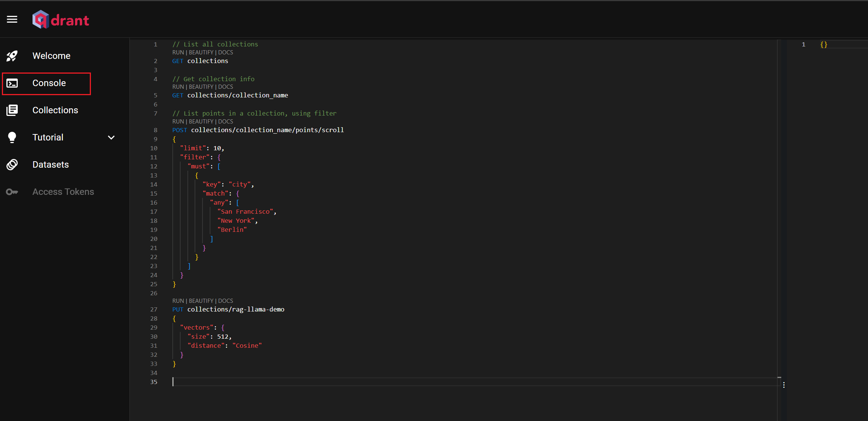Beautify the GET collections request
This screenshot has width=868, height=421.
click(201, 52)
